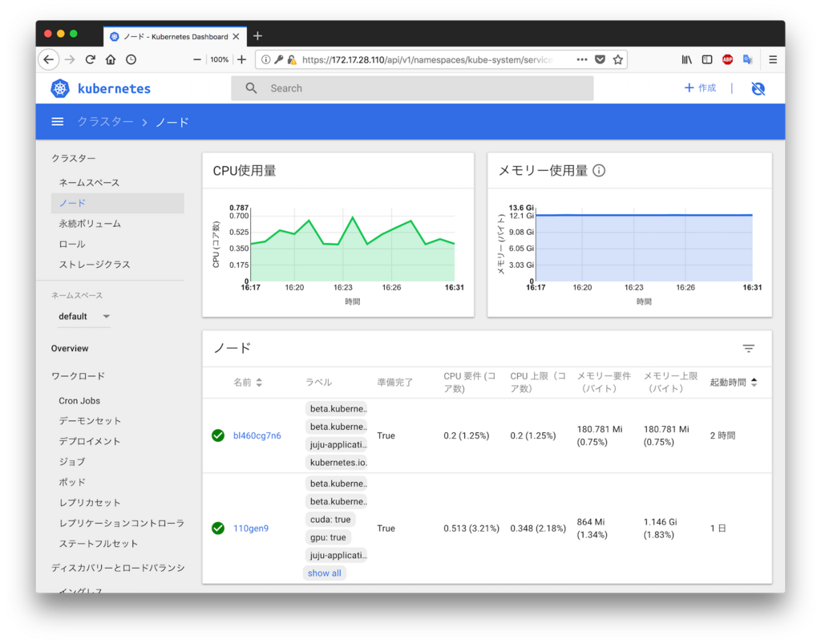This screenshot has width=821, height=644.
Task: Toggle sorting on the 起動時間 column
Action: (745, 383)
